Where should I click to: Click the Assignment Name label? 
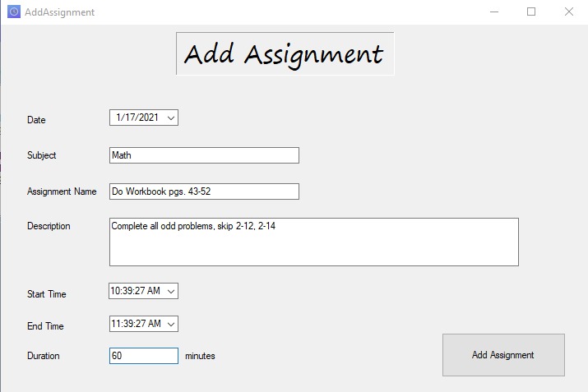(62, 191)
